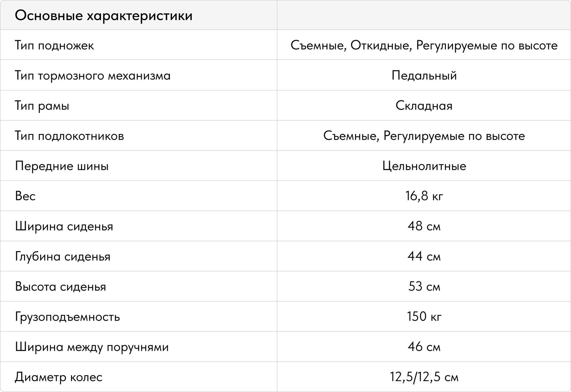Click the "Передние шины" row label
571x392 pixels.
62,166
